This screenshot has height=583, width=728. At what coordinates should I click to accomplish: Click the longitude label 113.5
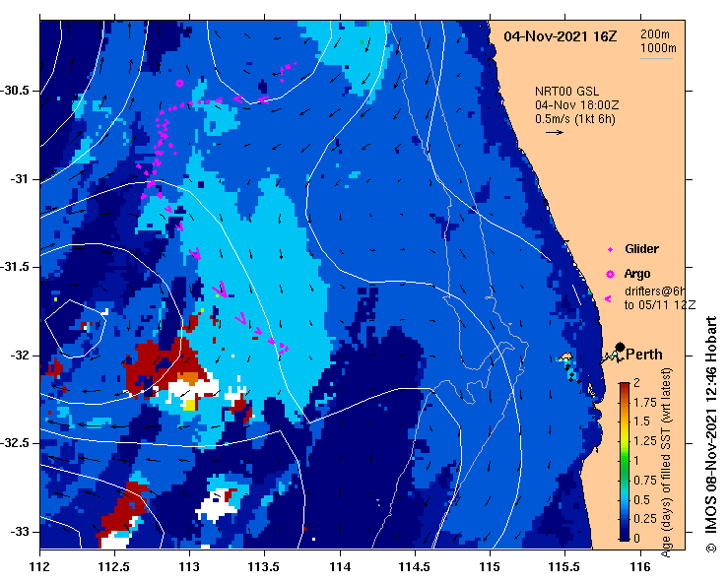pyautogui.click(x=265, y=567)
